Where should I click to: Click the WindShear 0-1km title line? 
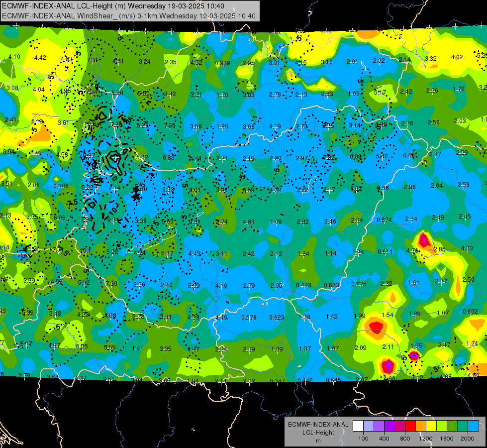(129, 16)
